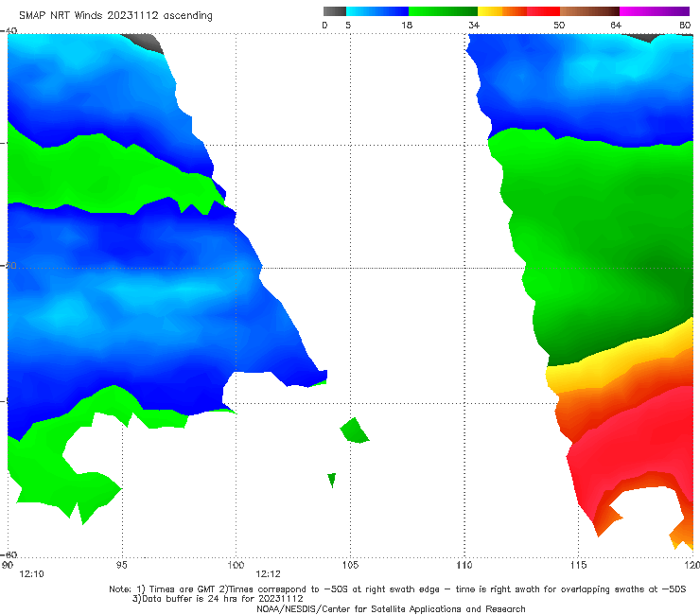Click the yellow-orange segment of the color bar

pos(502,11)
